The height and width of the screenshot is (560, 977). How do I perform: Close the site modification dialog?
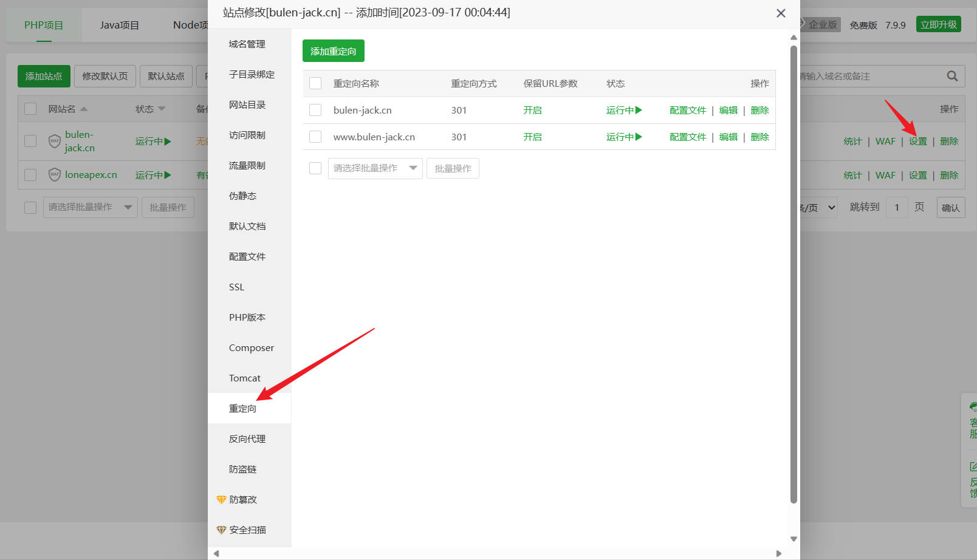click(781, 13)
